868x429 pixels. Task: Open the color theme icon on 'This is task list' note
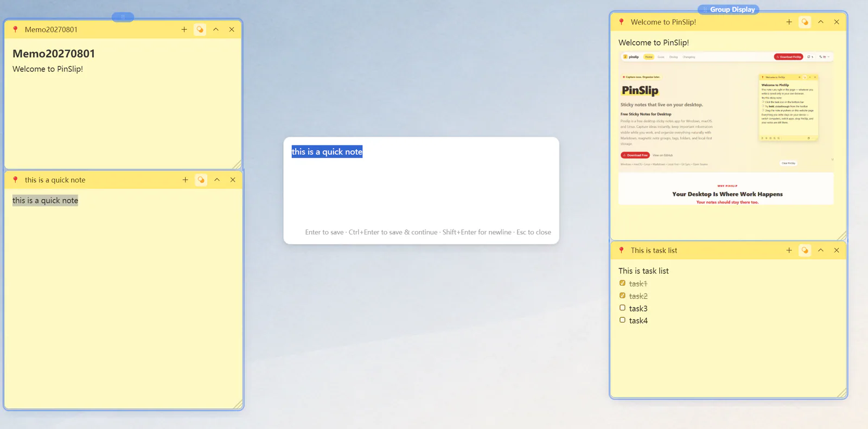(805, 250)
